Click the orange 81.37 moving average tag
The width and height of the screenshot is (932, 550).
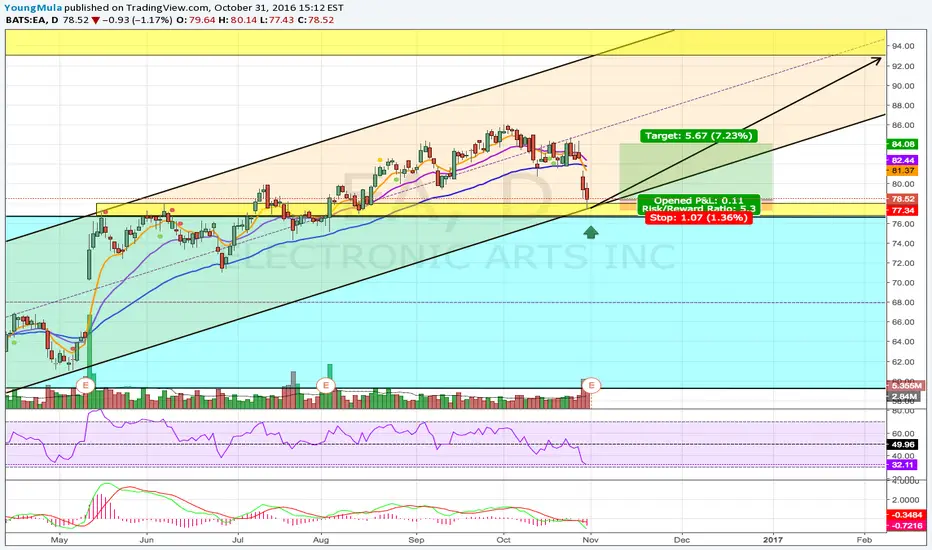coord(902,171)
